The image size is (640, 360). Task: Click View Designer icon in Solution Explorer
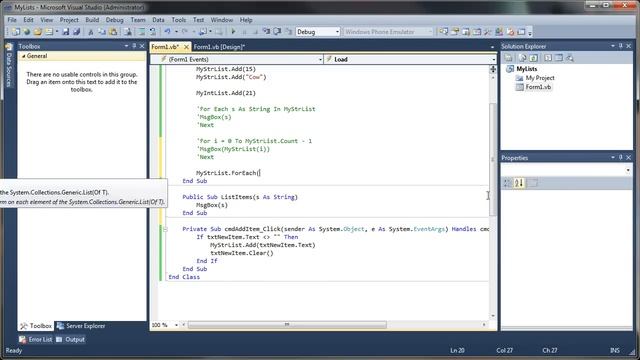(x=559, y=58)
